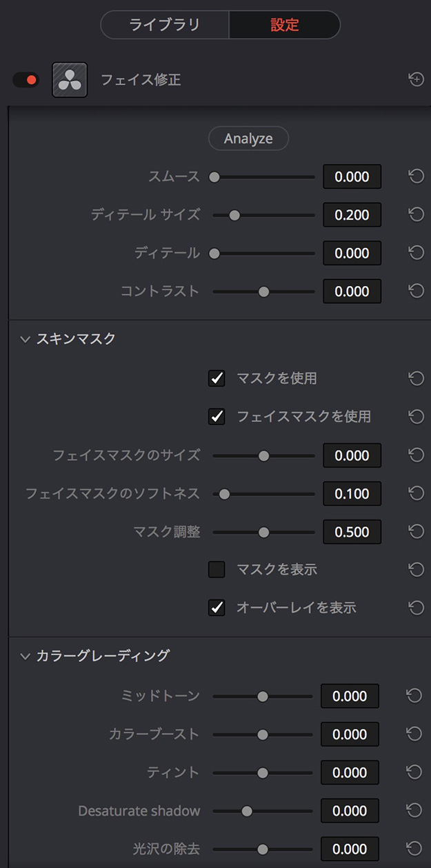Click the ティント slider handle
Viewport: 431px width, 868px height.
click(263, 773)
